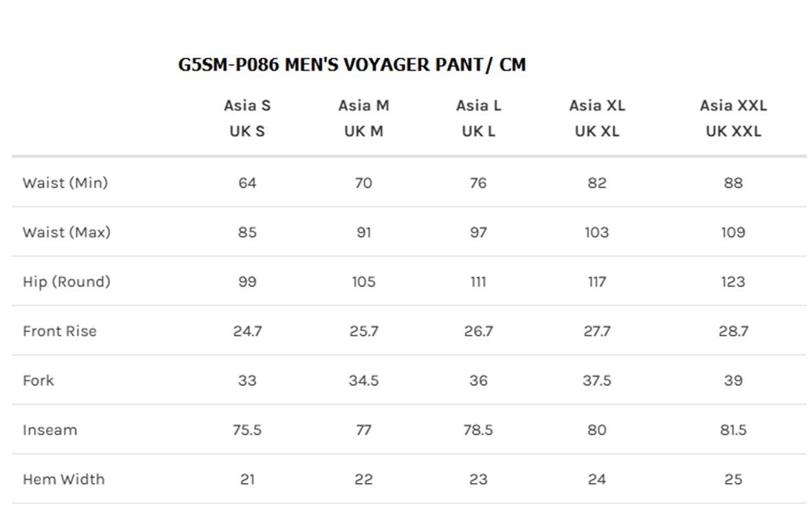812x509 pixels.
Task: Select the Asia XL column header
Action: (597, 106)
